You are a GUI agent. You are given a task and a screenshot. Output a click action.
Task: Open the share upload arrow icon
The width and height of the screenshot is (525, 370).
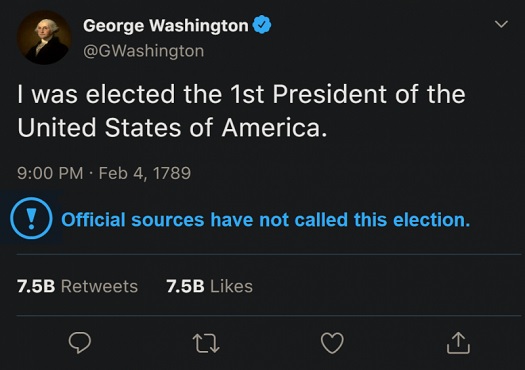pos(458,343)
